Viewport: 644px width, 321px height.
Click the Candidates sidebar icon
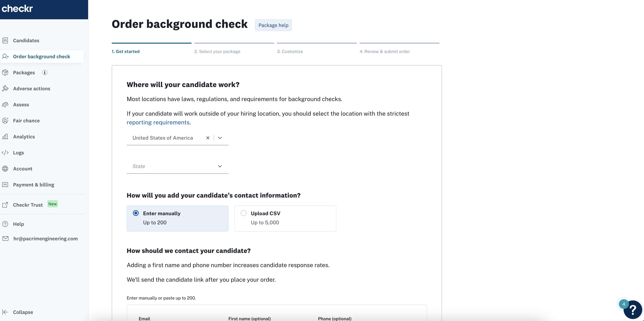coord(5,40)
